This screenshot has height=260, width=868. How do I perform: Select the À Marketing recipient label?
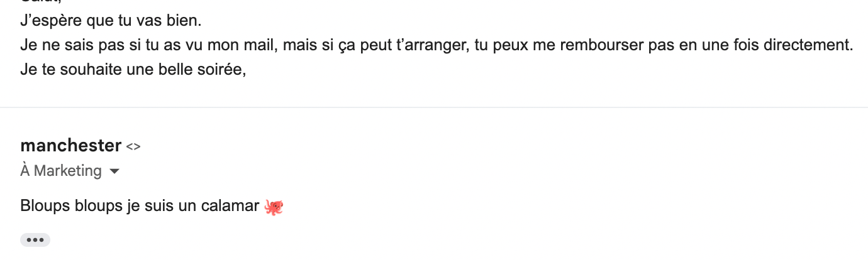[x=61, y=171]
